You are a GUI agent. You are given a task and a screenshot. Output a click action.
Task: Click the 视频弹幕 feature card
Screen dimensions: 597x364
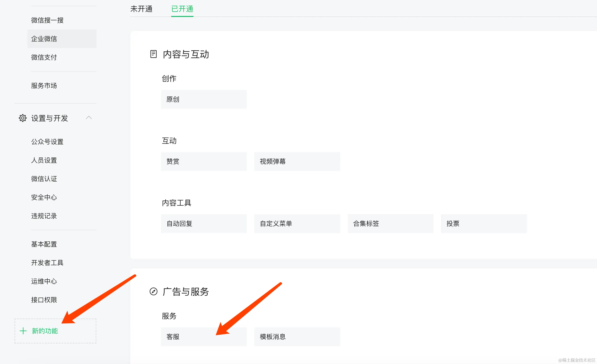click(x=297, y=161)
